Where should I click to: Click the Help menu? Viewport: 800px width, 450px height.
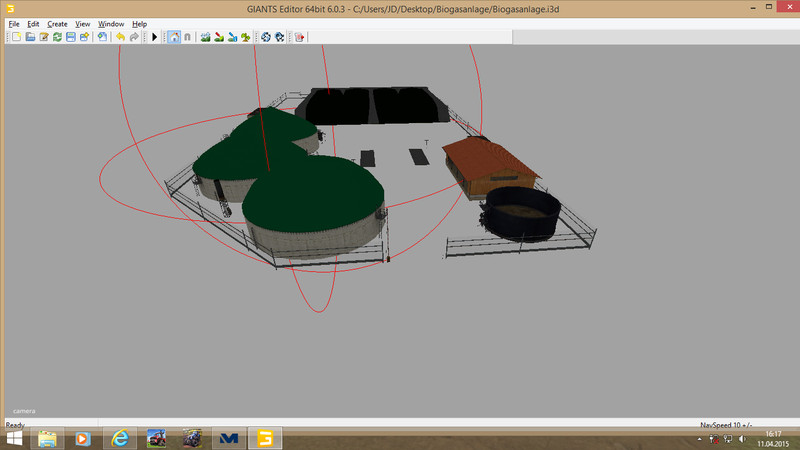[139, 23]
